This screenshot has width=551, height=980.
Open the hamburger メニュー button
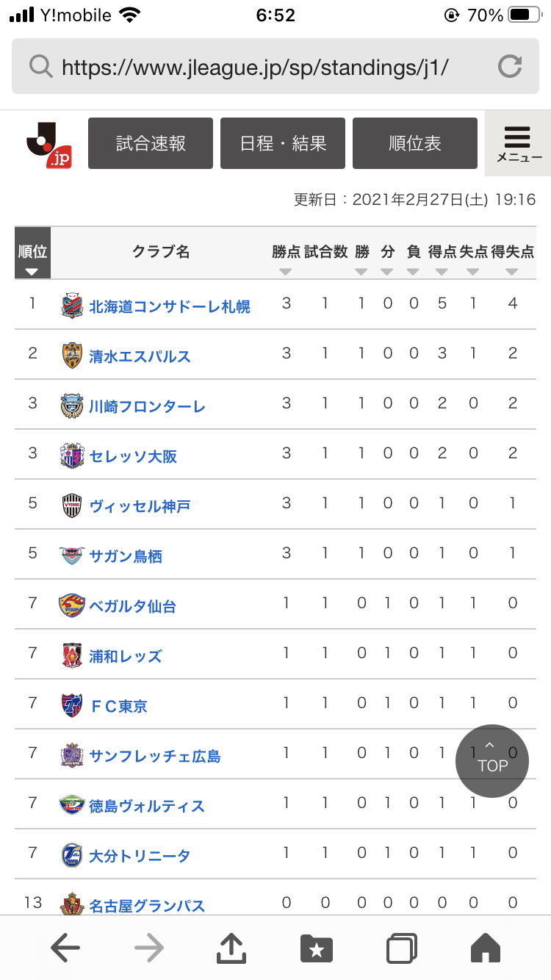(x=518, y=144)
